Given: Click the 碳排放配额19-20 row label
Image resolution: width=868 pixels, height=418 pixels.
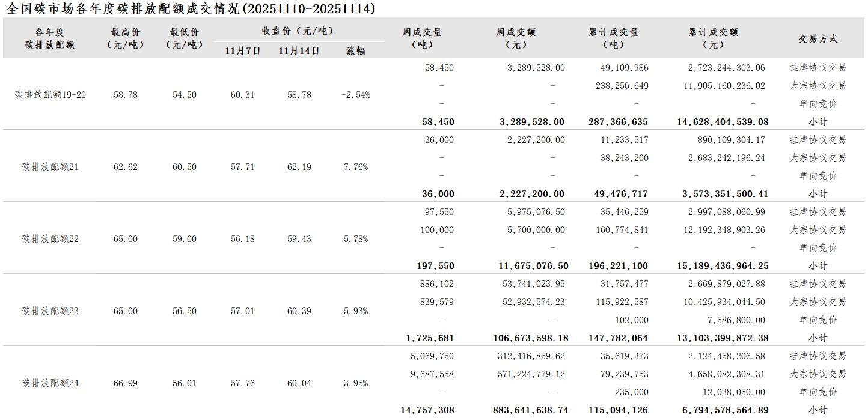Looking at the screenshot, I should 50,95.
